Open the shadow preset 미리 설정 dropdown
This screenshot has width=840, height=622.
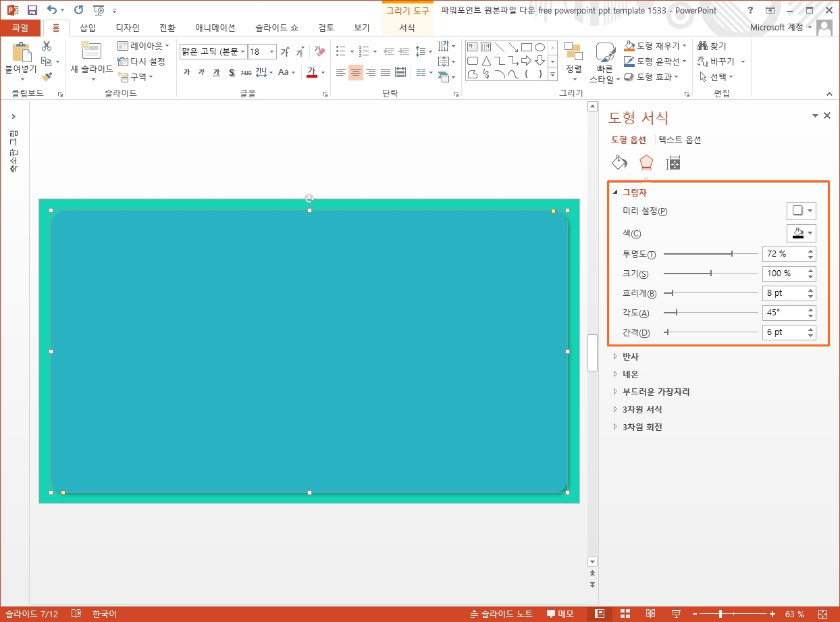pyautogui.click(x=801, y=211)
